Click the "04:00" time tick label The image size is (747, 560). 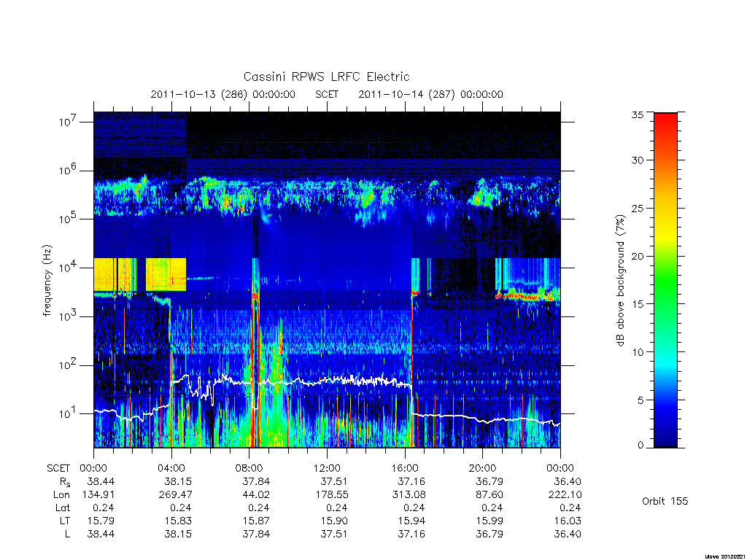pos(171,468)
